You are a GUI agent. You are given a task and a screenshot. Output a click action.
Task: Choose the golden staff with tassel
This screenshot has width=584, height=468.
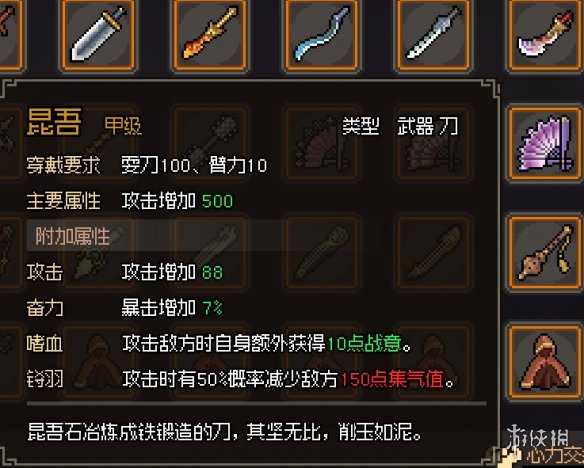545,252
